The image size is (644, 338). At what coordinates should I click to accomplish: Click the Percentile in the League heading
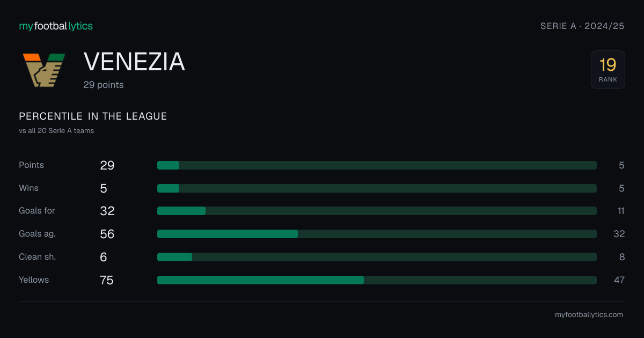point(93,116)
